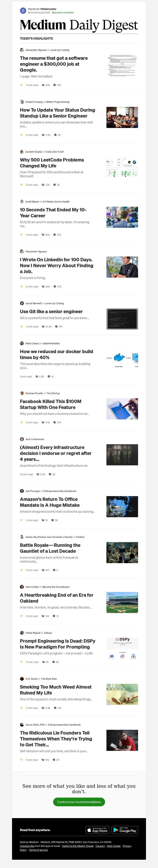
Task: Click the clap icon on the Standup story
Action: coord(43,135)
